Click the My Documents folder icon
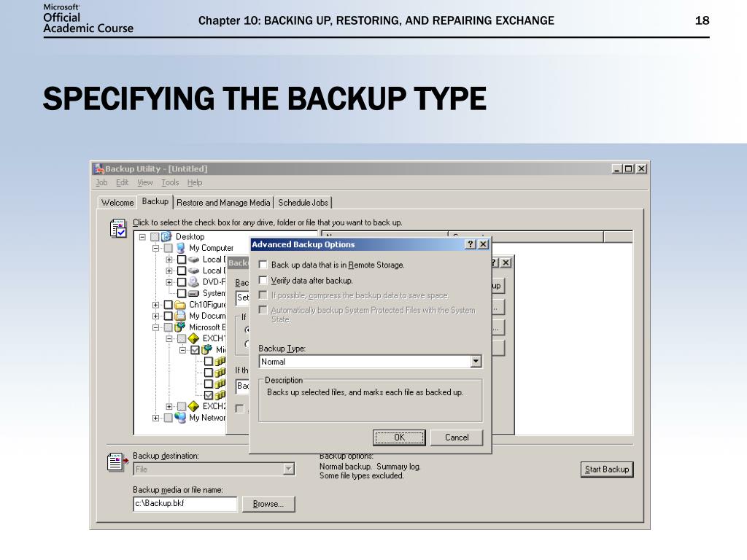Image resolution: width=747 pixels, height=560 pixels. pyautogui.click(x=180, y=316)
